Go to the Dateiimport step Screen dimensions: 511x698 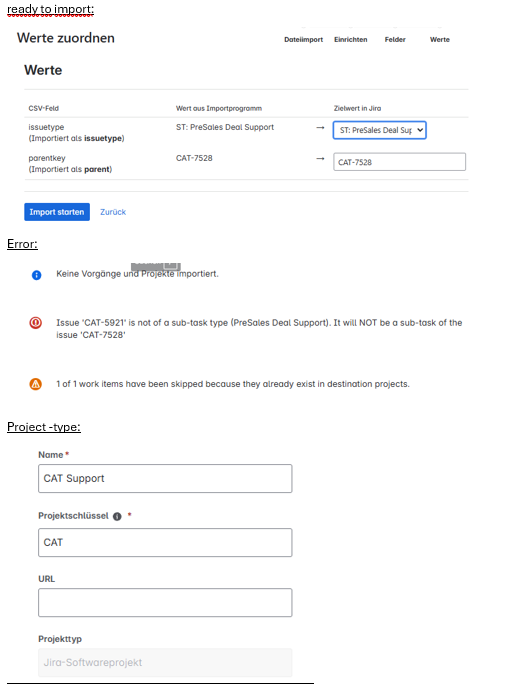304,40
